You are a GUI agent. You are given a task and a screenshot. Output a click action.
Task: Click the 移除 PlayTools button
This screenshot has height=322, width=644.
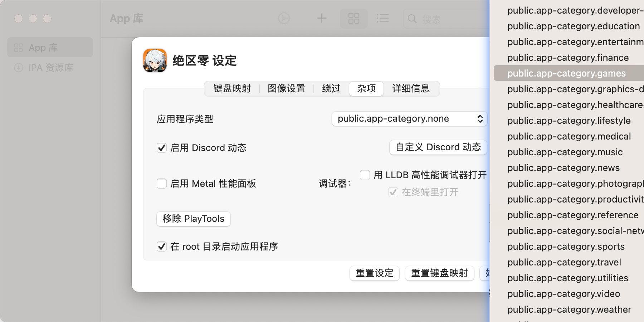[x=193, y=219]
